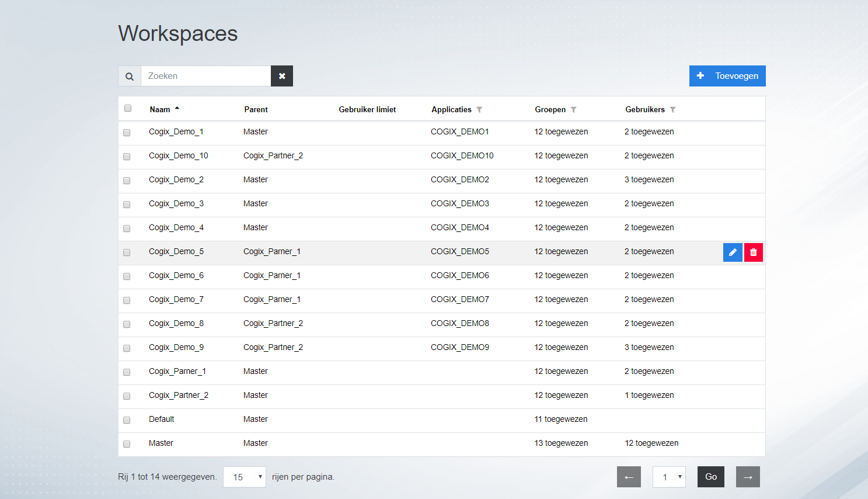Clear search with the X button

282,76
